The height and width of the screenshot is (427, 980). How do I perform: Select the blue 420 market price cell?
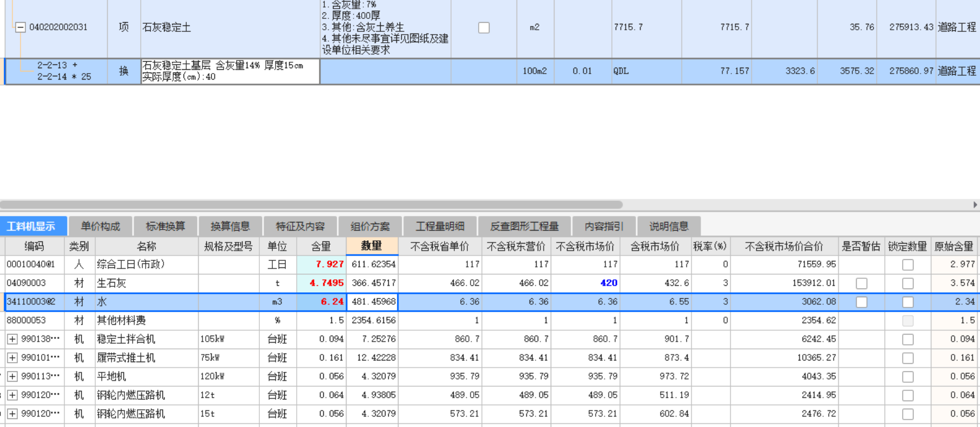tap(585, 283)
